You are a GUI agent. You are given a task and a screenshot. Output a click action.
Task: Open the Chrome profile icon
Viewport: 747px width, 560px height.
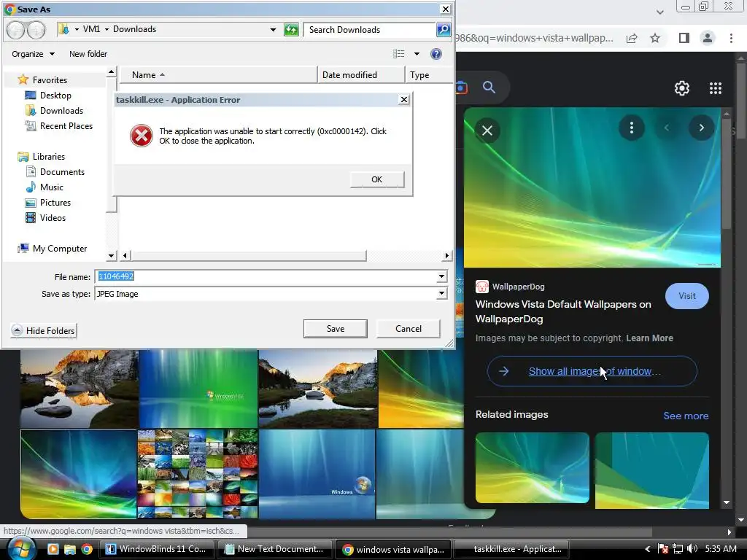click(708, 38)
